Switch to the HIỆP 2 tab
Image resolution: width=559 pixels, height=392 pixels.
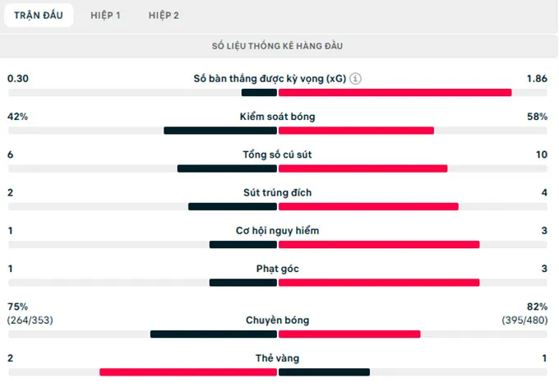(x=164, y=15)
